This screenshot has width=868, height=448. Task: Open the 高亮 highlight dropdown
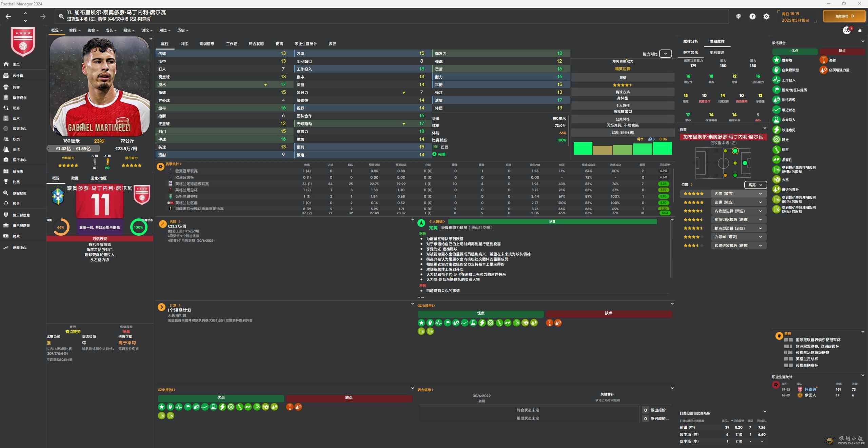click(755, 185)
